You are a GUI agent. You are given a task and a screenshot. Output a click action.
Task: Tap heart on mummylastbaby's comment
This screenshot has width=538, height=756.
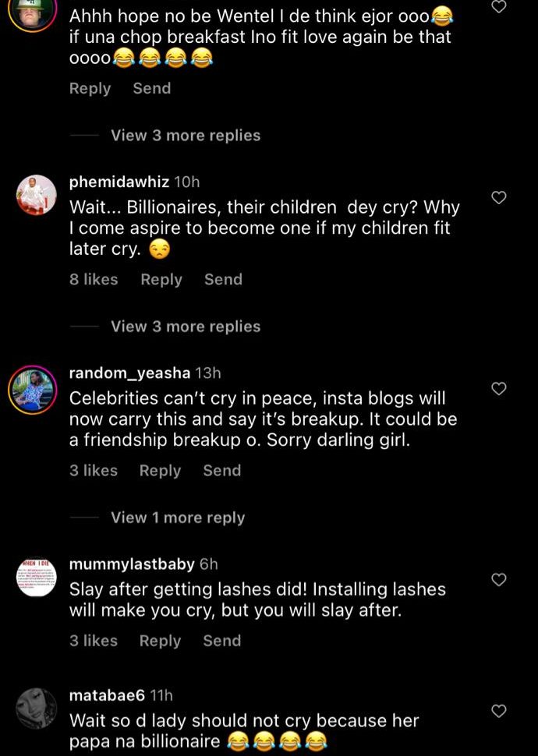click(499, 580)
